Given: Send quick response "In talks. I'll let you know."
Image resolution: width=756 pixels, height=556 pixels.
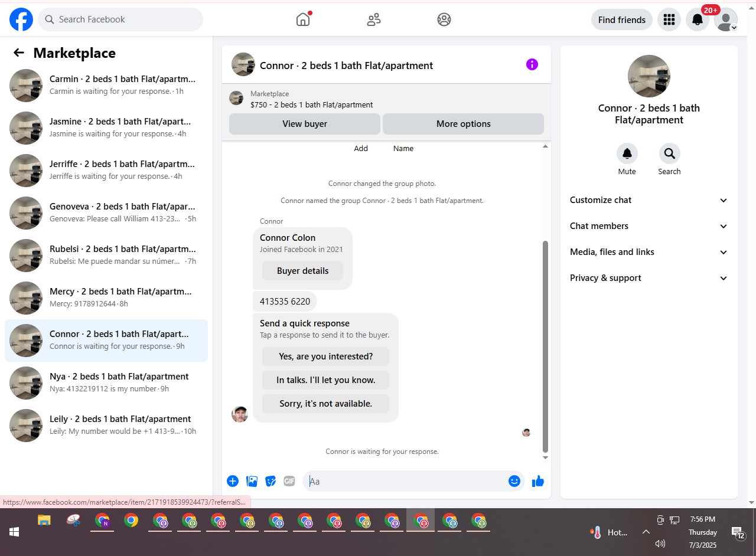Looking at the screenshot, I should [x=325, y=380].
